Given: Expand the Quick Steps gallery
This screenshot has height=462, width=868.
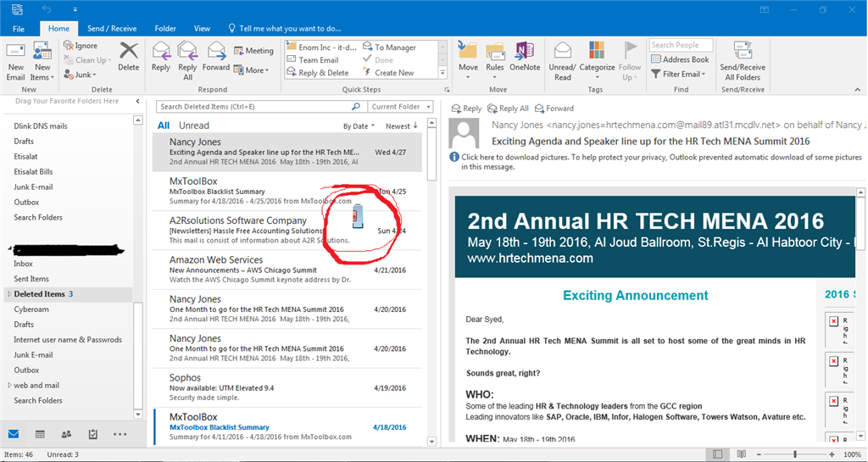Looking at the screenshot, I should point(442,73).
